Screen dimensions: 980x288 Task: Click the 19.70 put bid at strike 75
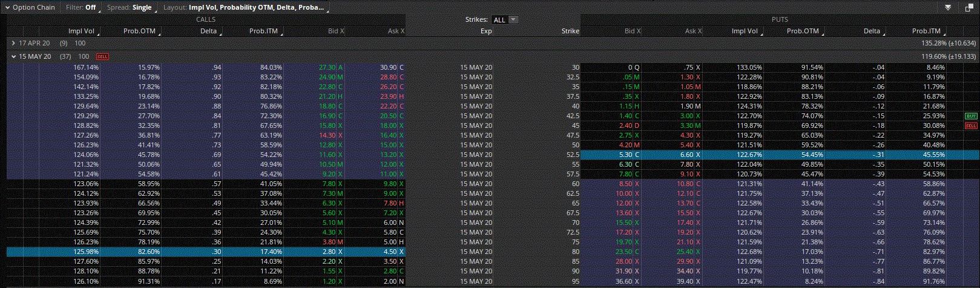click(x=623, y=242)
